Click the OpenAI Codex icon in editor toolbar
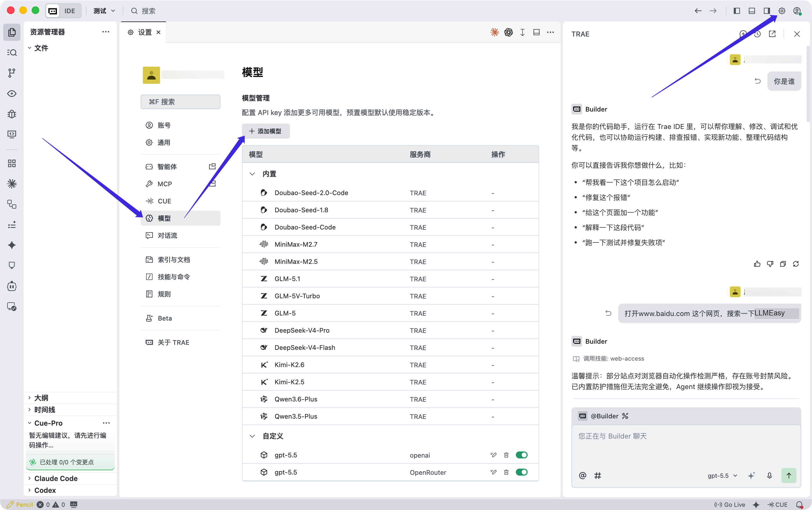 pyautogui.click(x=508, y=32)
